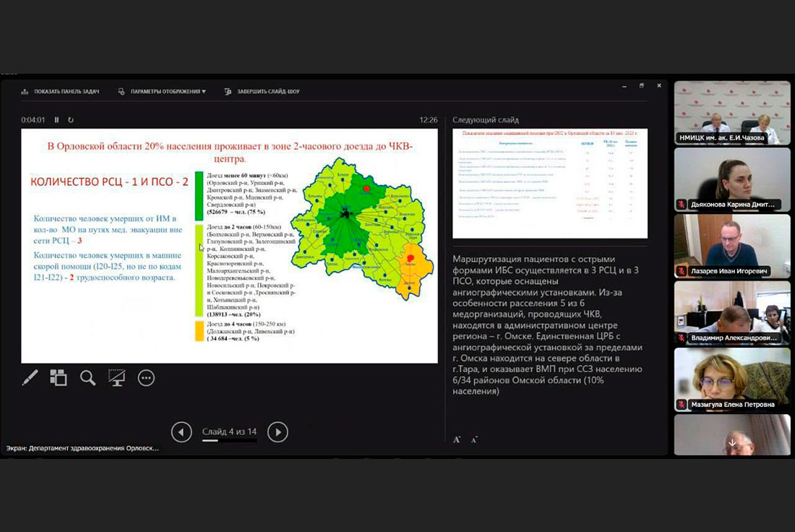Minimize the presenter view window
Screen dimensions: 795x532
click(x=624, y=86)
